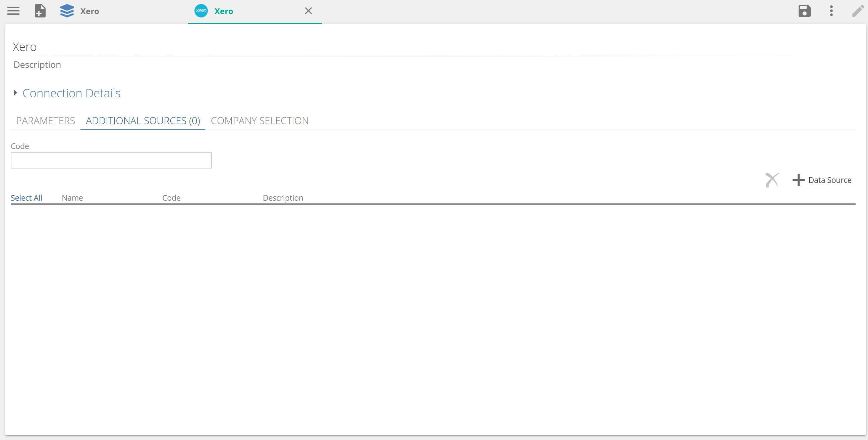
Task: Click the pencil edit icon
Action: tap(858, 11)
